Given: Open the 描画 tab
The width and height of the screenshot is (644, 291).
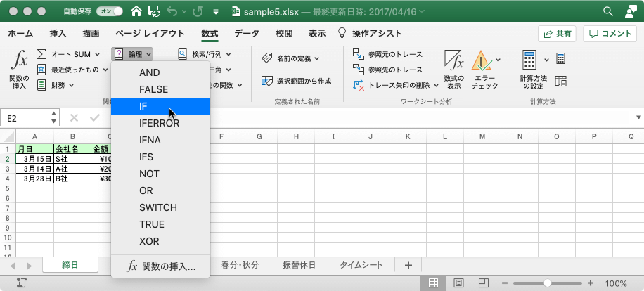Looking at the screenshot, I should pos(91,34).
